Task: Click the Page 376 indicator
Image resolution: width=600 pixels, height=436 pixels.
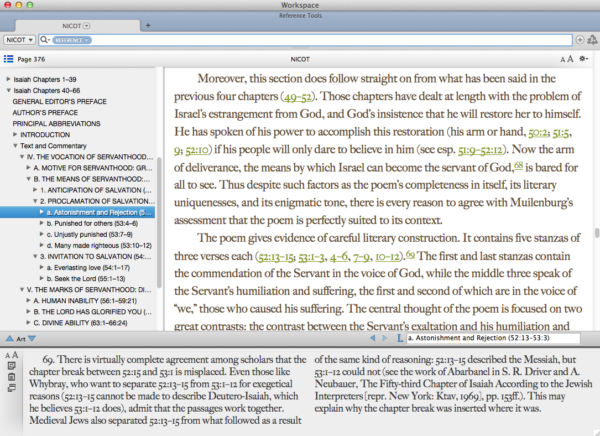Action: [x=31, y=59]
